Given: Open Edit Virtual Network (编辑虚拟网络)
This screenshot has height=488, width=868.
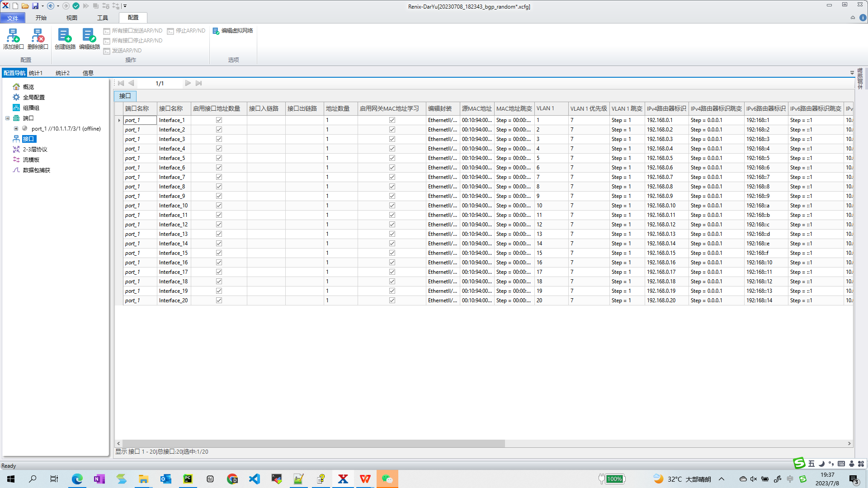Looking at the screenshot, I should click(x=233, y=31).
